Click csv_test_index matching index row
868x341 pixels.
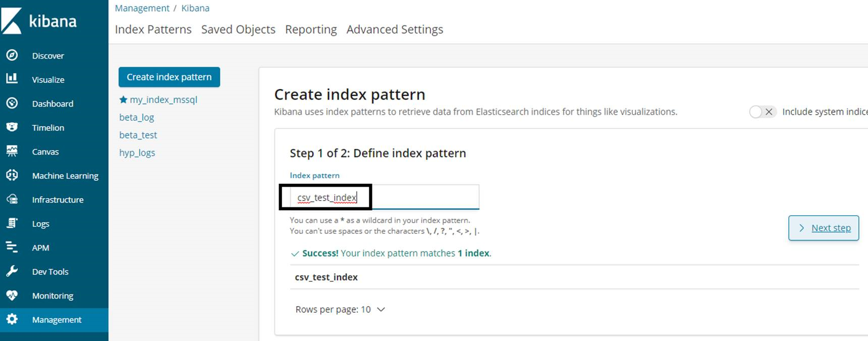[x=574, y=277]
